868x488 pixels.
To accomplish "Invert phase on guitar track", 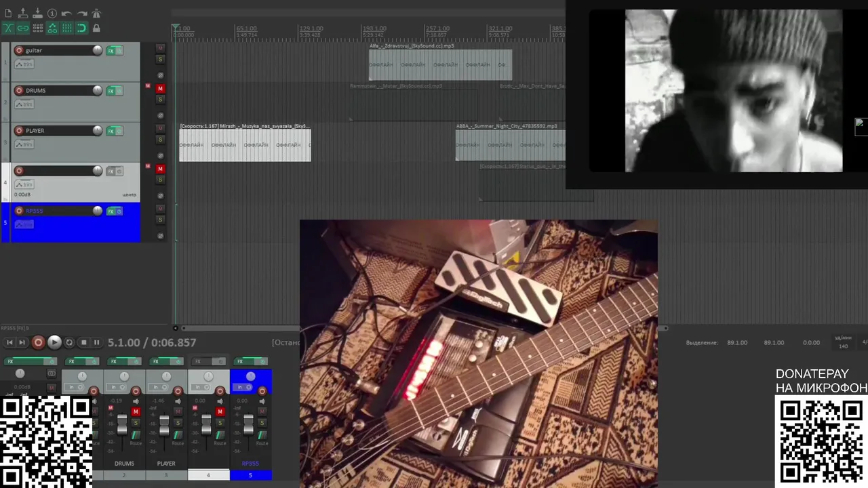I will 161,75.
